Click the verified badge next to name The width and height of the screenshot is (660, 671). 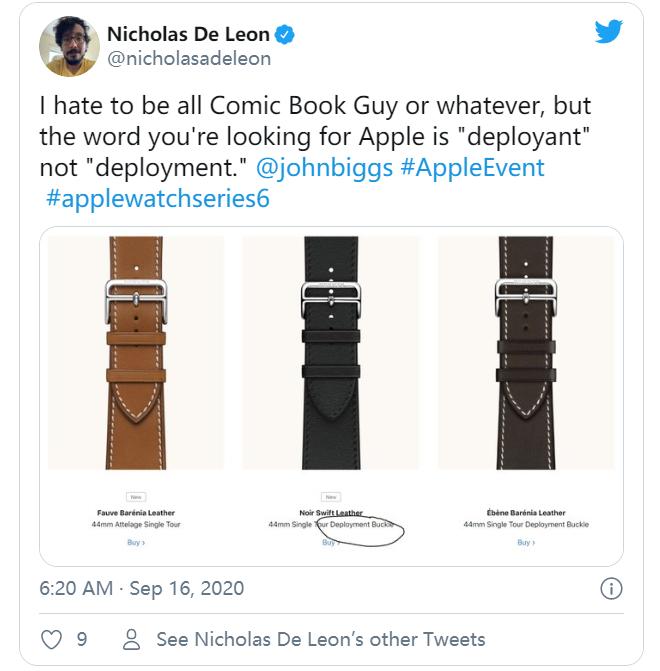[x=284, y=35]
